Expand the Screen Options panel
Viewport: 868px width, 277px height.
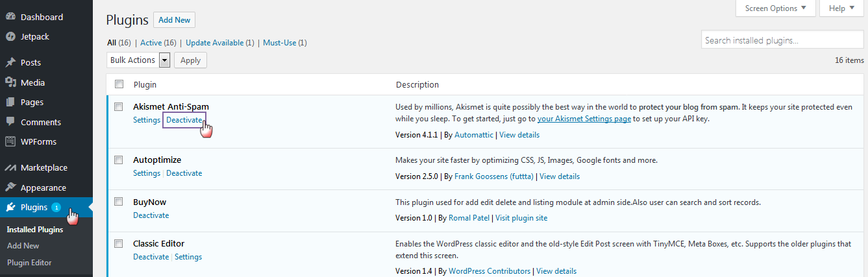point(775,8)
